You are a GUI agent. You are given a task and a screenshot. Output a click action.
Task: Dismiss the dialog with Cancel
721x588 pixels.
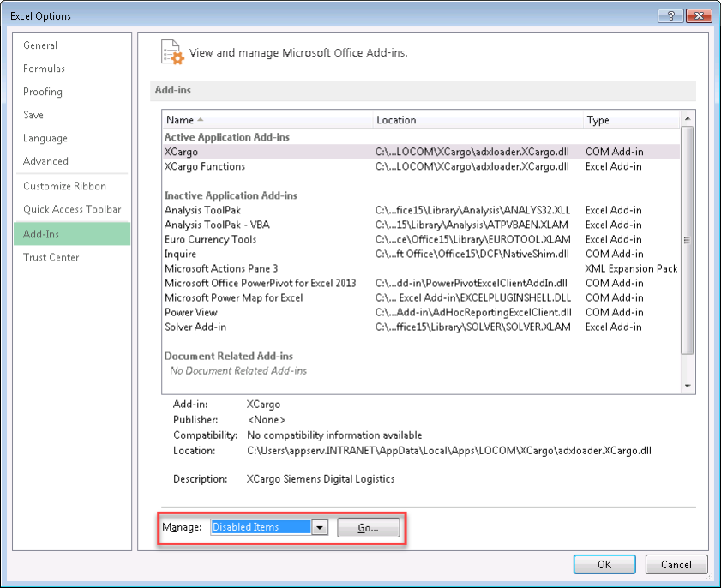676,564
